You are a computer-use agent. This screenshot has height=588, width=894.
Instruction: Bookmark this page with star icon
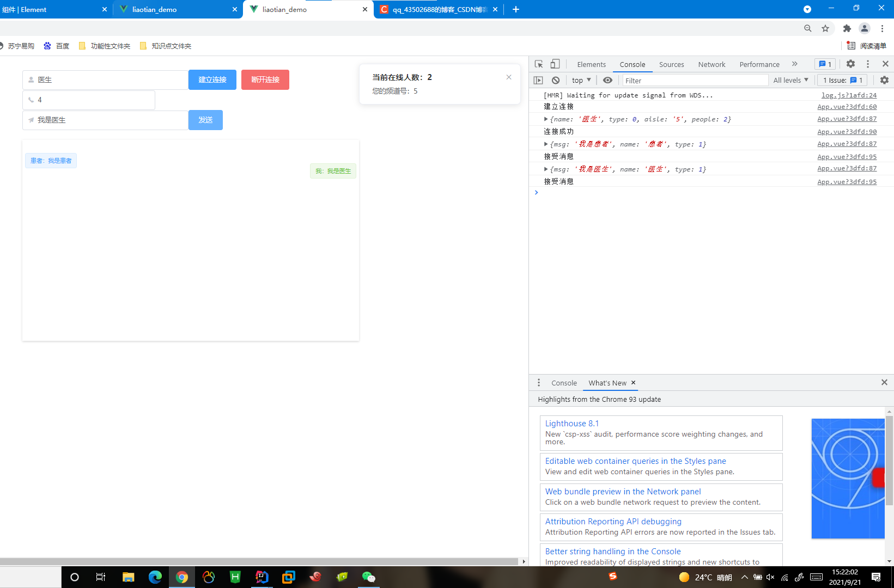click(825, 28)
